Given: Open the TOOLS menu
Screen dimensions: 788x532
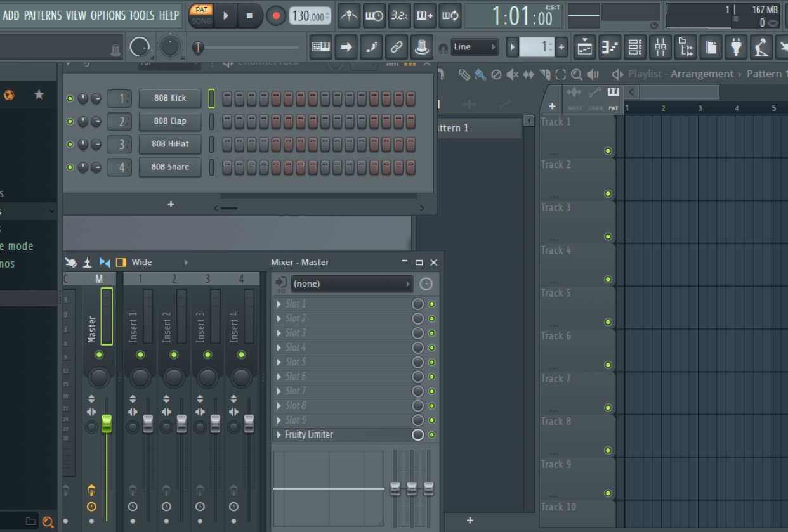Looking at the screenshot, I should [142, 15].
